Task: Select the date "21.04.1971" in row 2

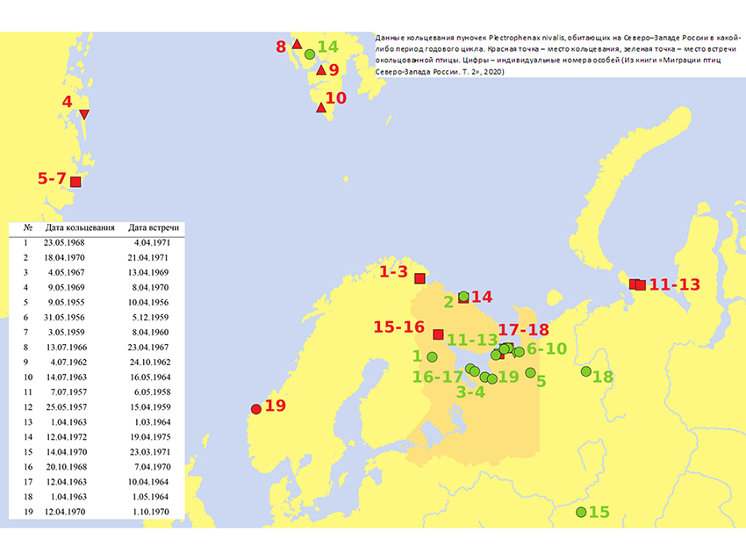Action: coord(148,257)
